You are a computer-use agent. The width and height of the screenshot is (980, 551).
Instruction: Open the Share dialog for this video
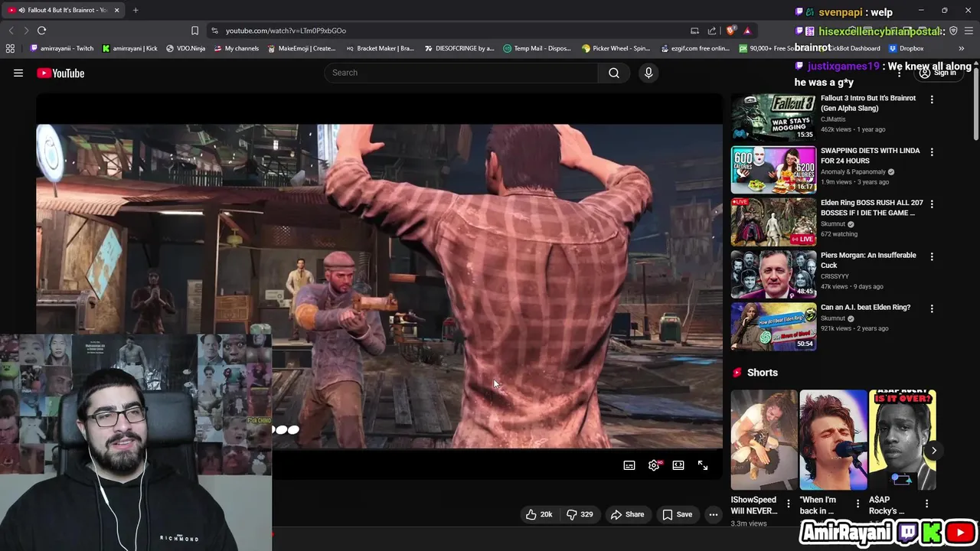[627, 514]
